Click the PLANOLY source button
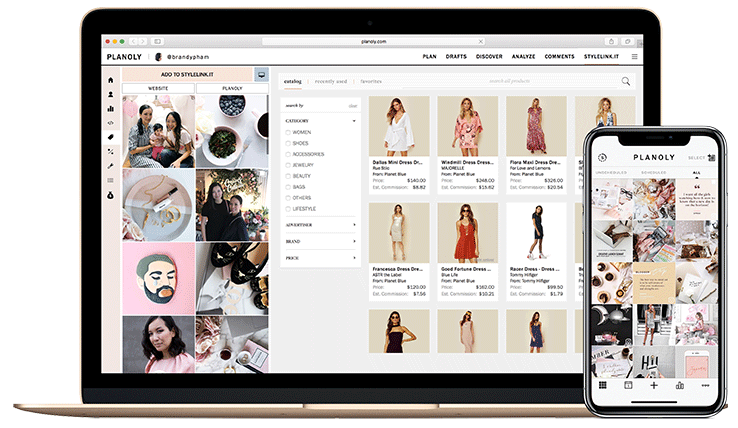The width and height of the screenshot is (738, 428). [x=232, y=89]
